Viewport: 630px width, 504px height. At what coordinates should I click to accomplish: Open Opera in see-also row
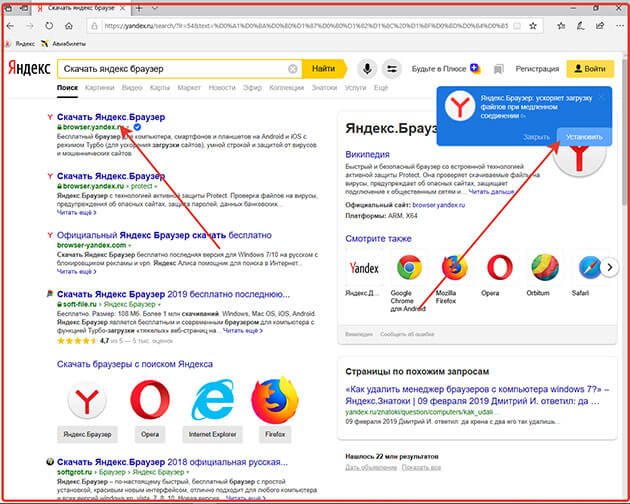coord(499,267)
